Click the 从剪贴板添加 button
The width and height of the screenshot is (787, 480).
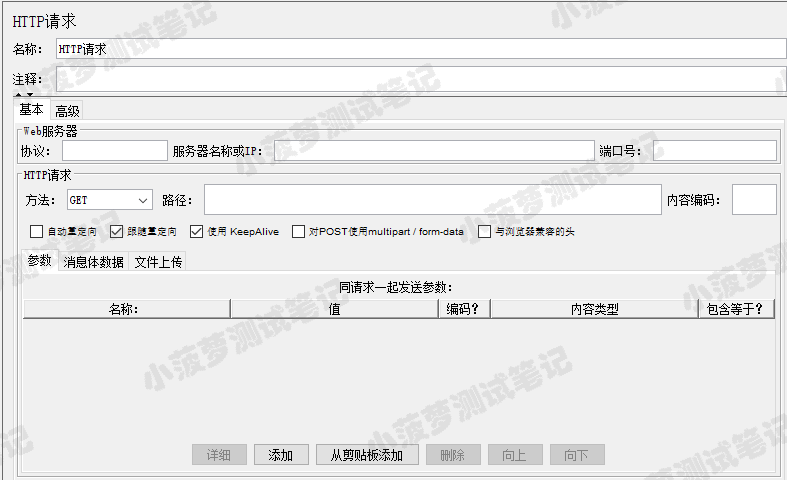pos(366,455)
